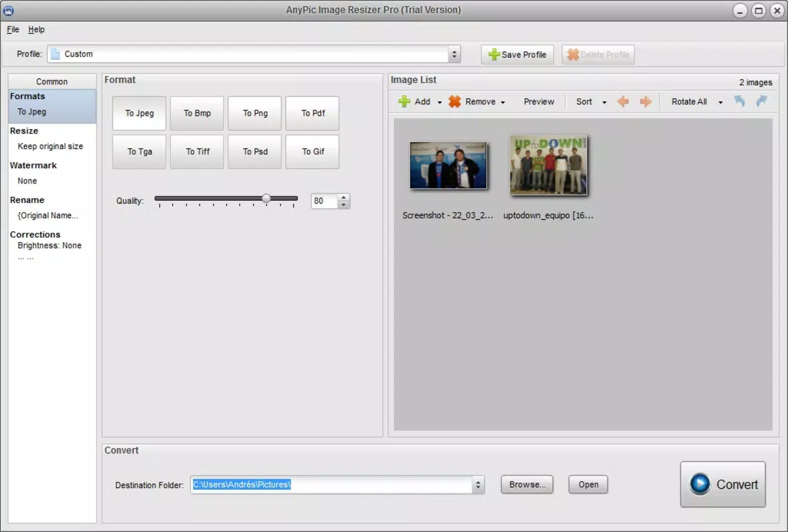
Task: Choose the To Png format button
Action: pos(255,114)
